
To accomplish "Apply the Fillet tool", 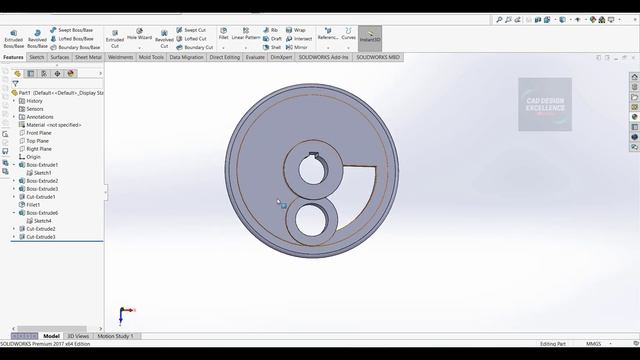I will point(223,34).
